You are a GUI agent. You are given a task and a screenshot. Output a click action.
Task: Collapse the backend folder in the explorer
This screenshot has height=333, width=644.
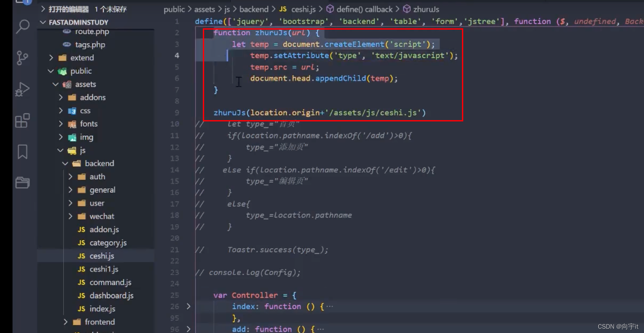(65, 163)
